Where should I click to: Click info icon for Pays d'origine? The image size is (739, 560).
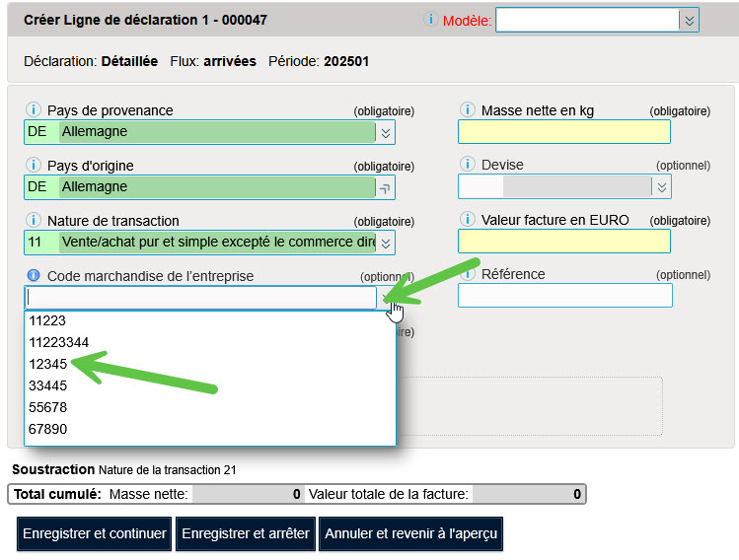pyautogui.click(x=33, y=165)
